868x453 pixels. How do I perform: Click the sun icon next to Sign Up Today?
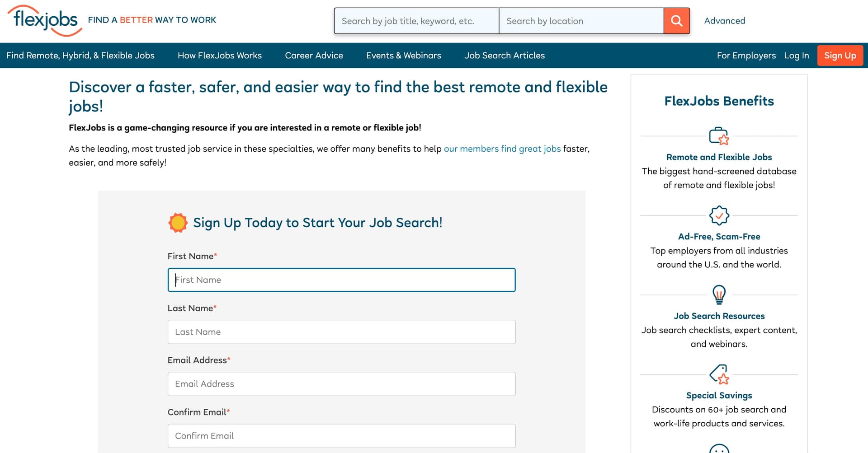177,222
